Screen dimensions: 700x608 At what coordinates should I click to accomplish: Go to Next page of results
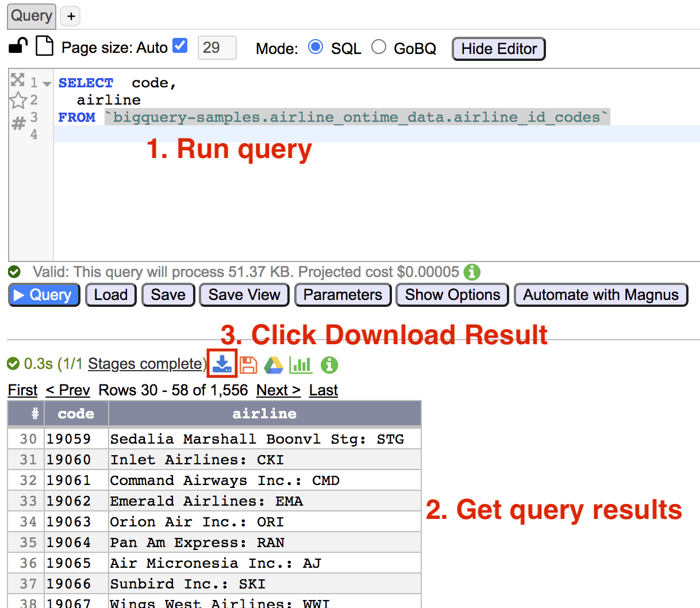(x=278, y=390)
